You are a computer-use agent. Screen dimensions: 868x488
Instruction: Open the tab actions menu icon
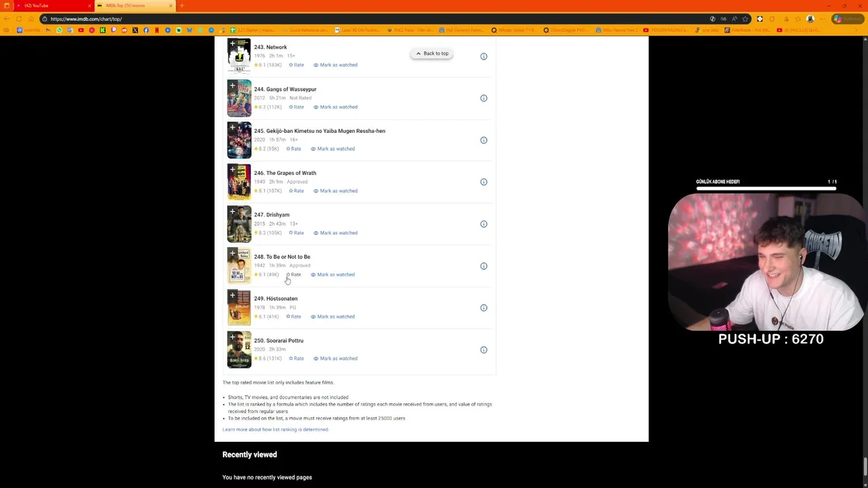[7, 5]
